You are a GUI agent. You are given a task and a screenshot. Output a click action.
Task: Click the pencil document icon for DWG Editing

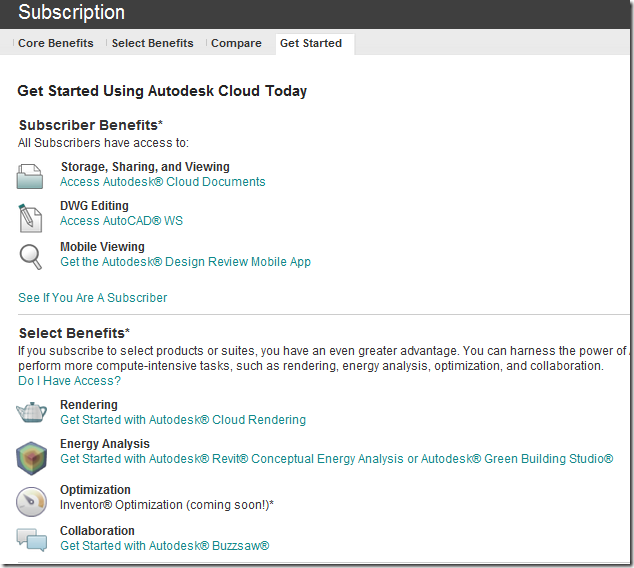click(x=30, y=218)
